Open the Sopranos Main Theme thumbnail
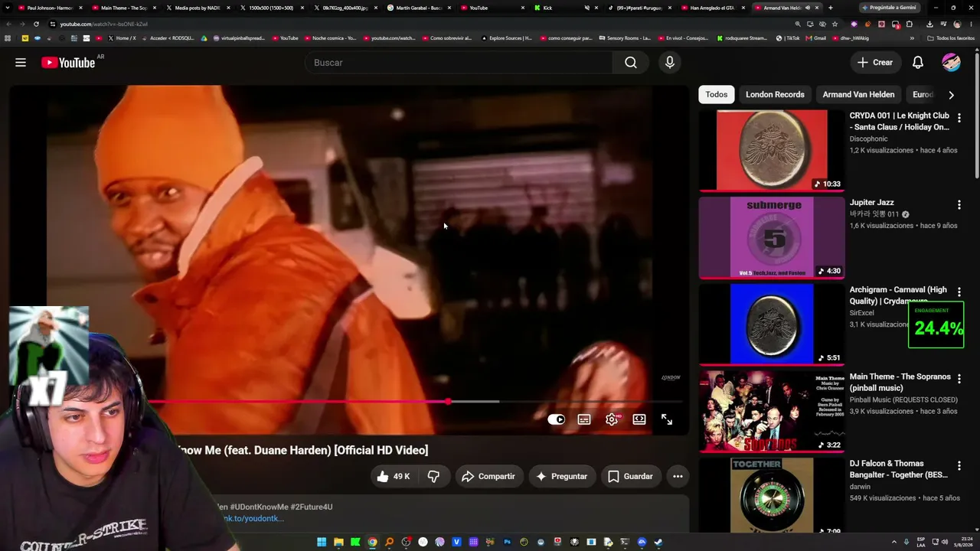 [772, 411]
